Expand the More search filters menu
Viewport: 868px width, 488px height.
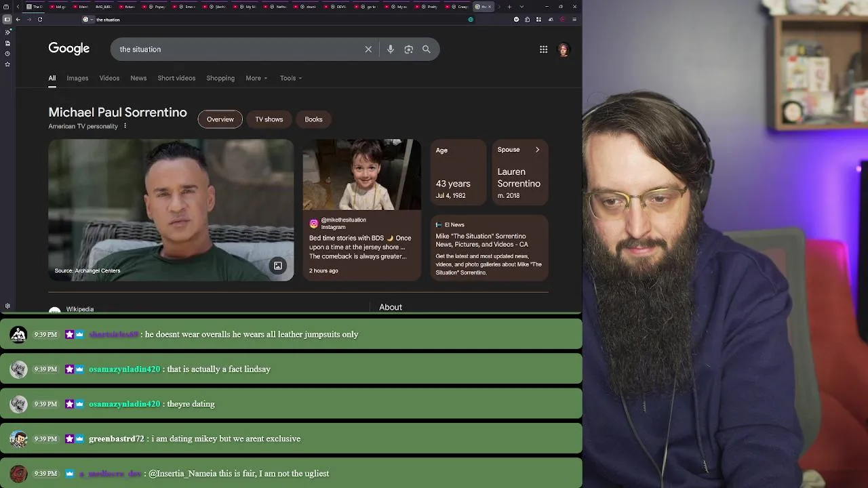click(256, 78)
